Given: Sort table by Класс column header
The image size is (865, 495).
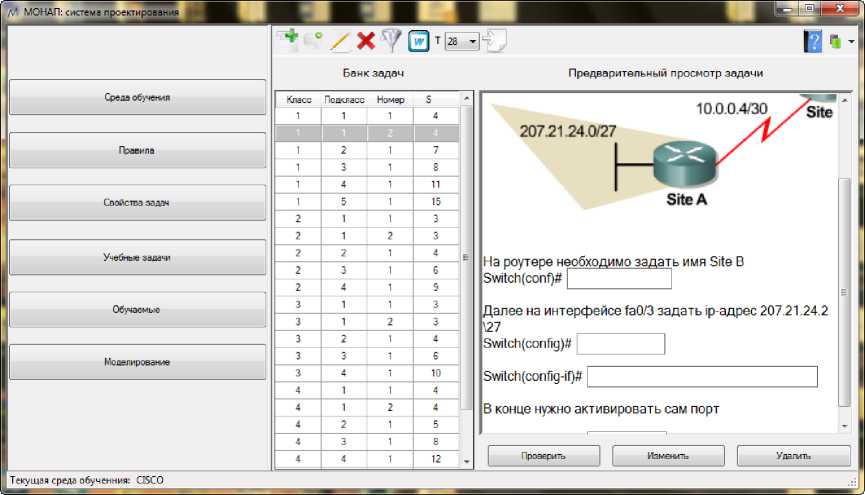Looking at the screenshot, I should pos(298,99).
